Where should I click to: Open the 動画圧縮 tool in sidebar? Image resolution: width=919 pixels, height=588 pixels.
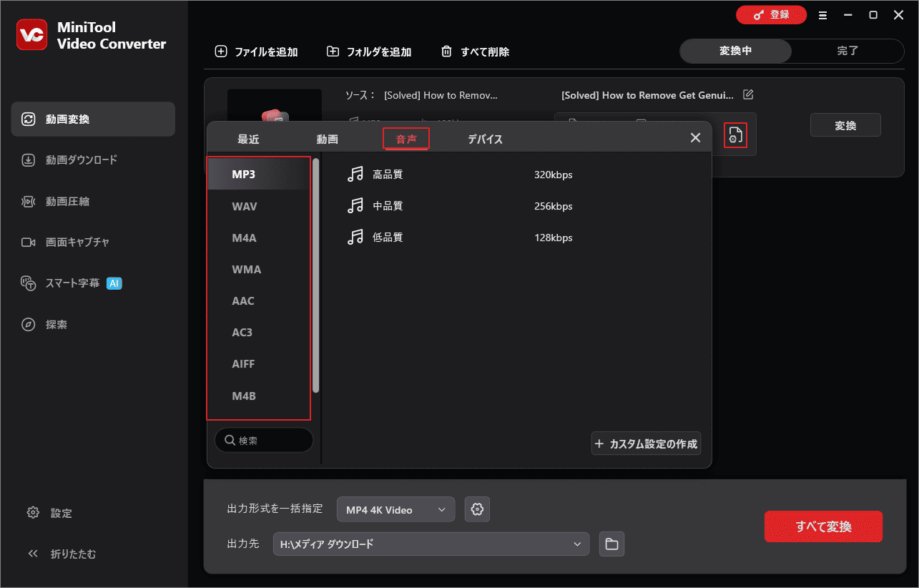click(72, 201)
